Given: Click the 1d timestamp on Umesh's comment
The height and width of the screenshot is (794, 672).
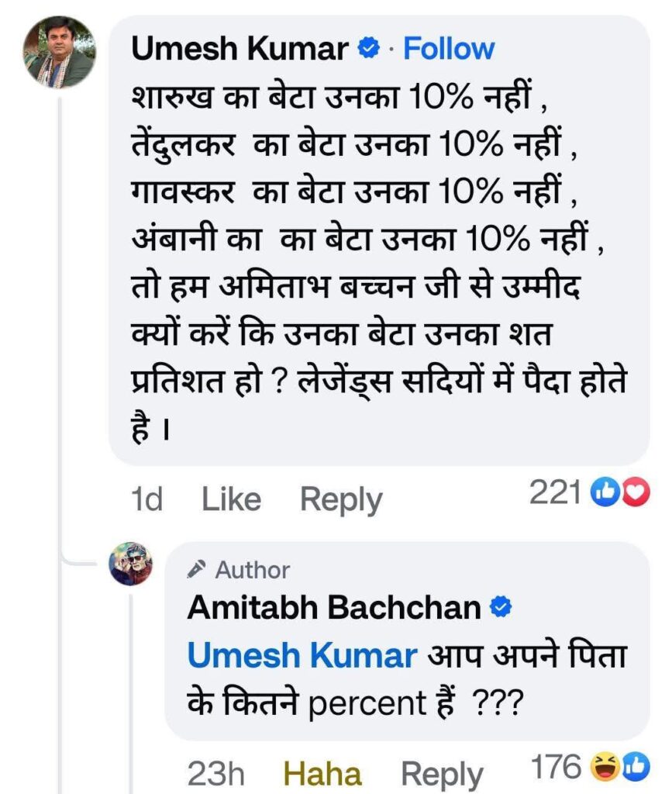Looking at the screenshot, I should 146,500.
